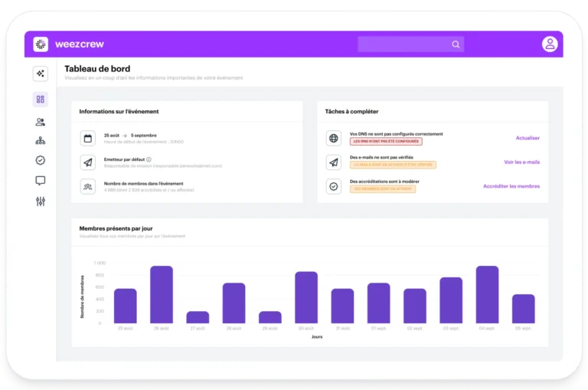Click the 25 août to 5 septembre date text

coord(130,135)
